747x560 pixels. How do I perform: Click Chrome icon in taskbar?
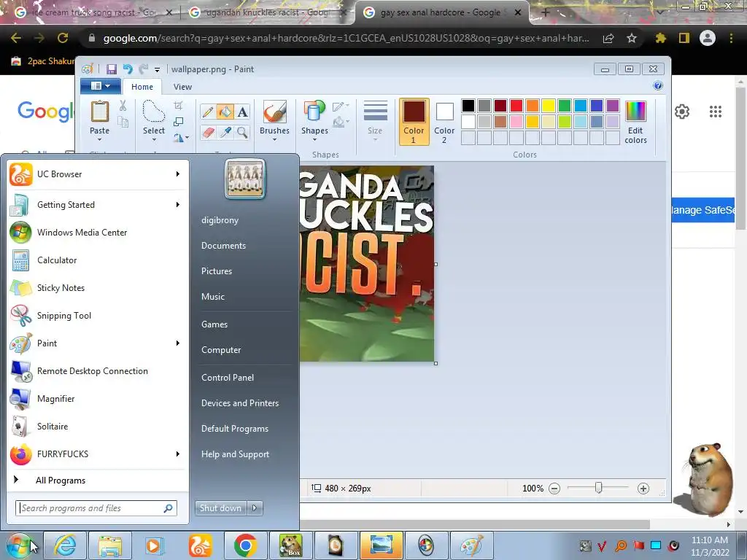[x=245, y=545]
